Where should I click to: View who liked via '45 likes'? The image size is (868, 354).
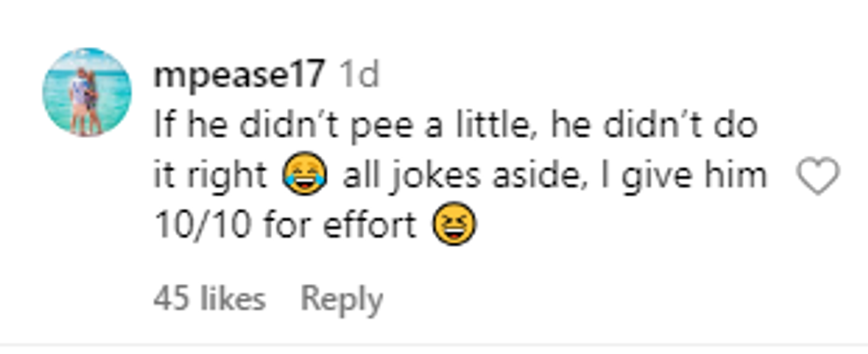[x=209, y=299]
